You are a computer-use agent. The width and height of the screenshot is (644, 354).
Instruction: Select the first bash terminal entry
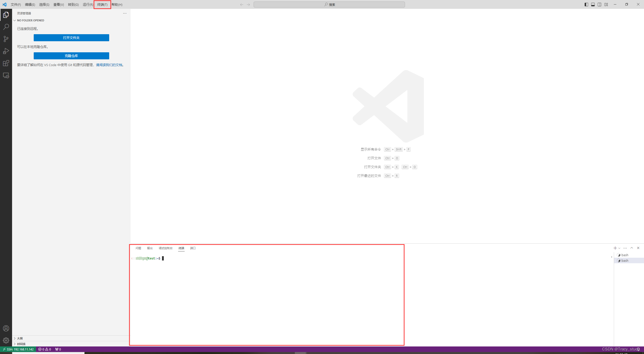(629, 255)
